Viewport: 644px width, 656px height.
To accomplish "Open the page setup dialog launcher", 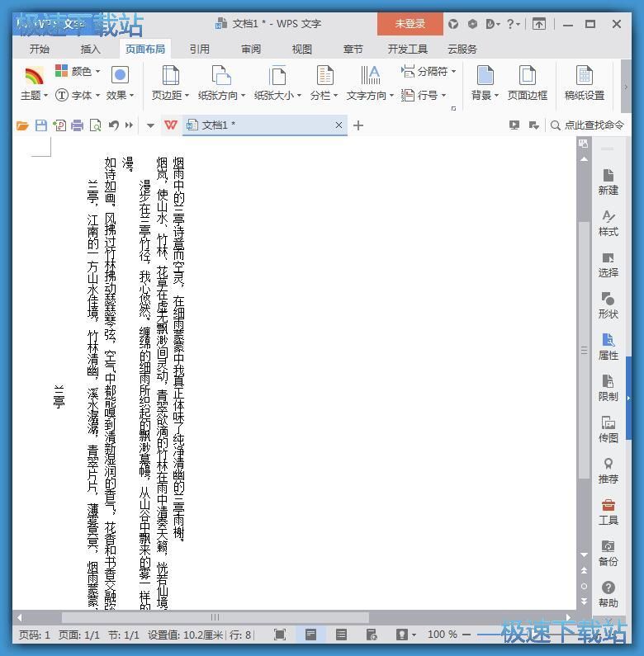I will [x=453, y=108].
